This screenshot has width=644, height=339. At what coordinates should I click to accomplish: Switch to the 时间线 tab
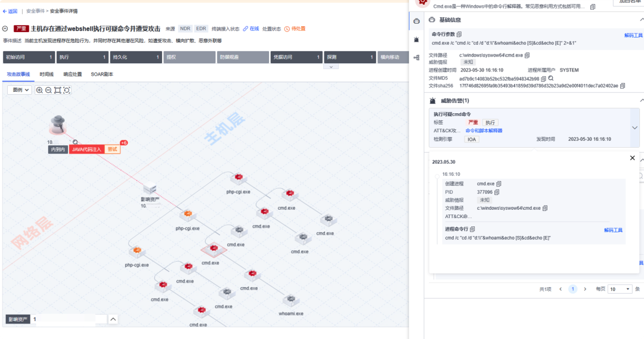click(x=47, y=74)
